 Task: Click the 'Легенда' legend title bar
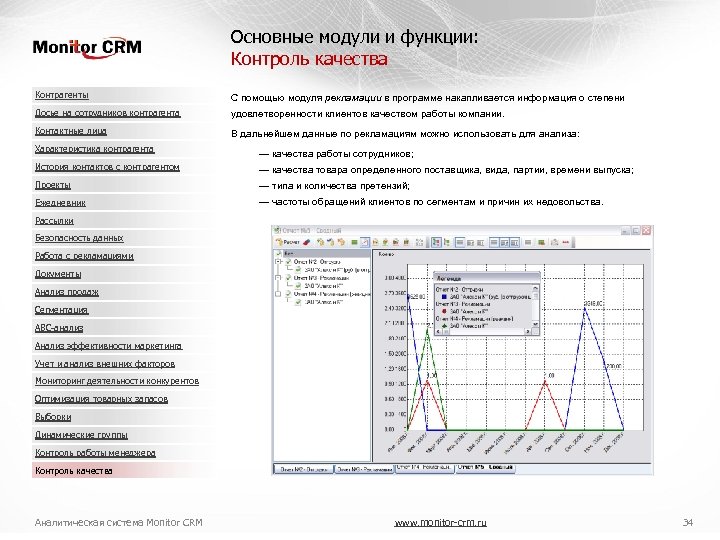coord(487,278)
